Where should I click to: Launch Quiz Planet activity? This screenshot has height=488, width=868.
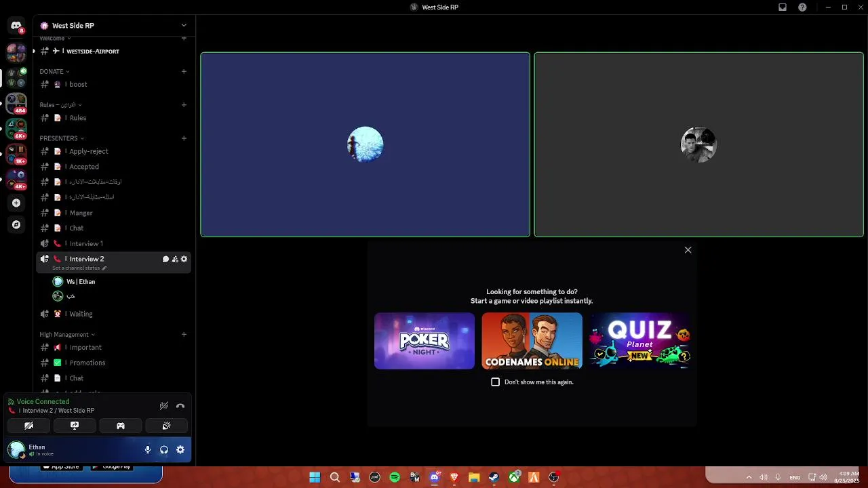[639, 341]
